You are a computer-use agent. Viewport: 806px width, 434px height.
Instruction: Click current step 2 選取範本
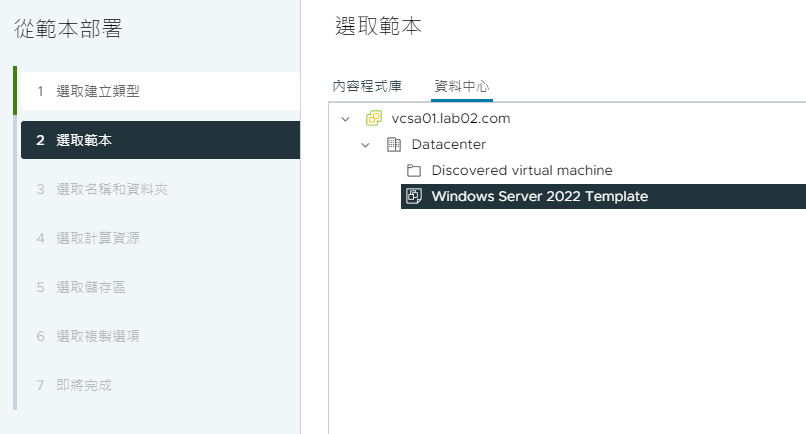(x=160, y=140)
